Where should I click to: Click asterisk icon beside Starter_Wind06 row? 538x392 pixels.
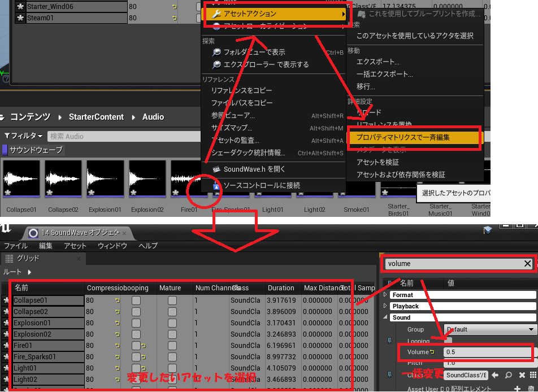click(x=20, y=7)
